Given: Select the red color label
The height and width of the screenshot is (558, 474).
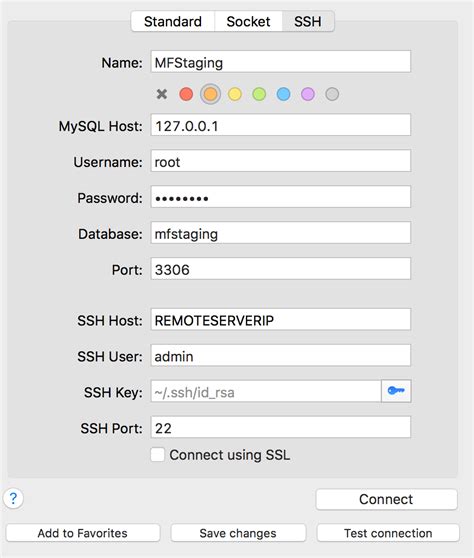Looking at the screenshot, I should [x=186, y=94].
